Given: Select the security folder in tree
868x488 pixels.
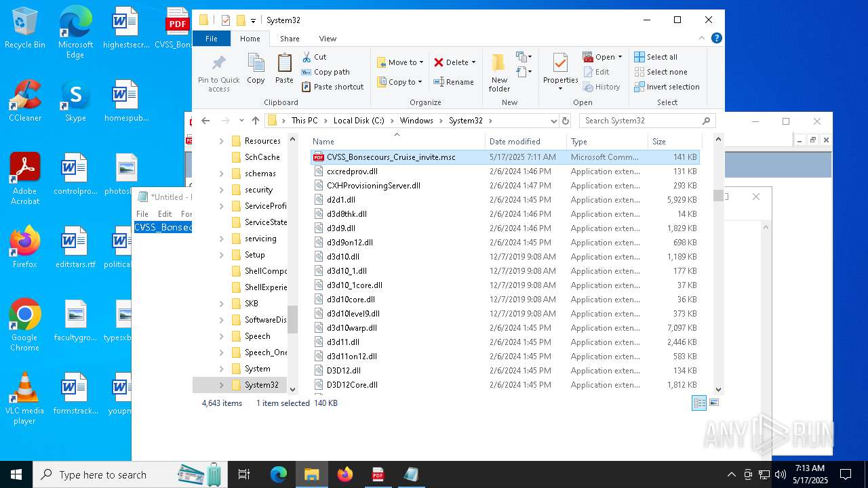Looking at the screenshot, I should (258, 190).
